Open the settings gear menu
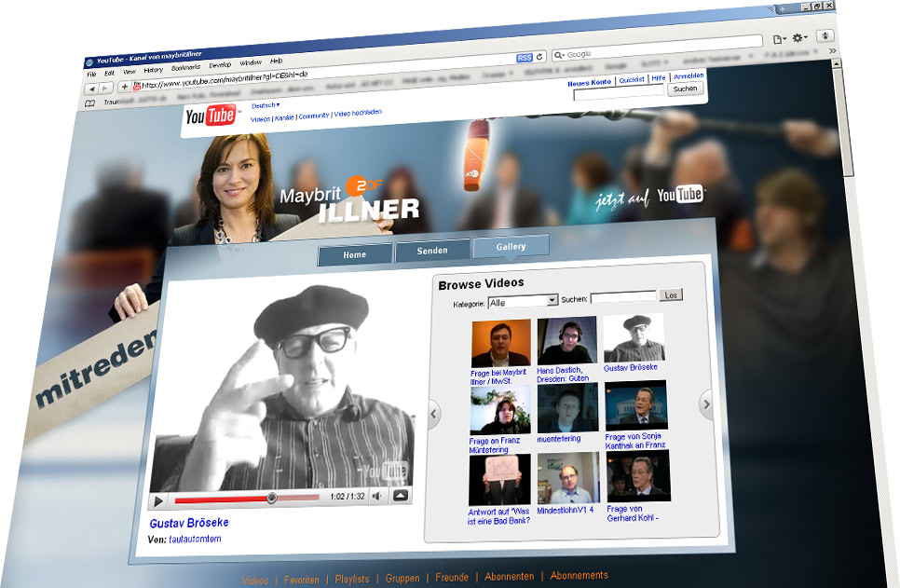Viewport: 900px width, 588px height. pyautogui.click(x=799, y=38)
